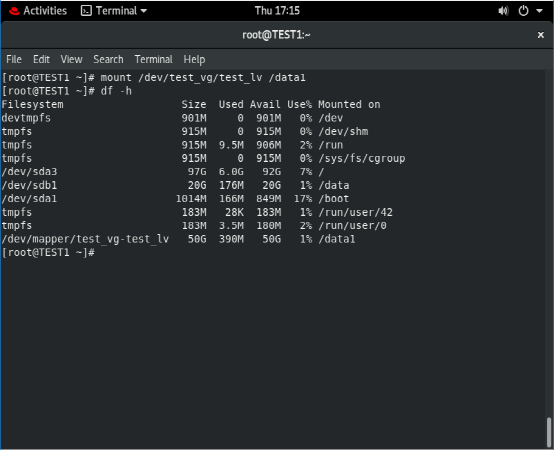Open the Terminal menu in menu bar
The image size is (554, 450).
click(x=153, y=59)
